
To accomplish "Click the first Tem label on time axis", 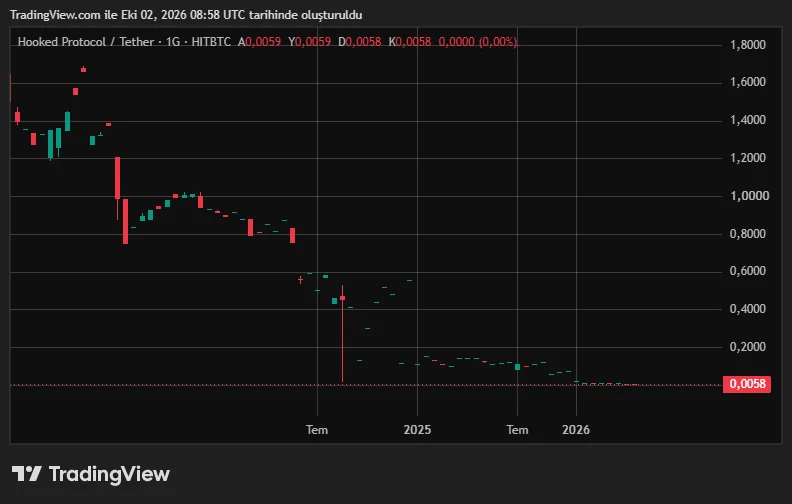I will point(317,430).
